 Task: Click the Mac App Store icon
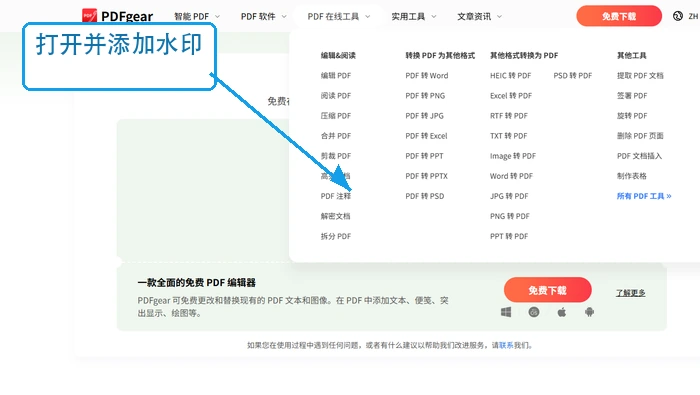click(x=533, y=312)
